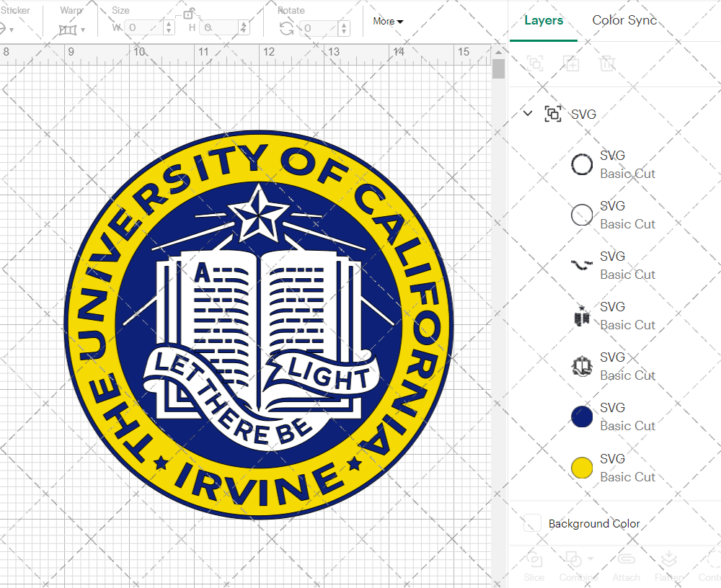This screenshot has height=588, width=721.
Task: Select the Attach tool
Action: click(626, 566)
